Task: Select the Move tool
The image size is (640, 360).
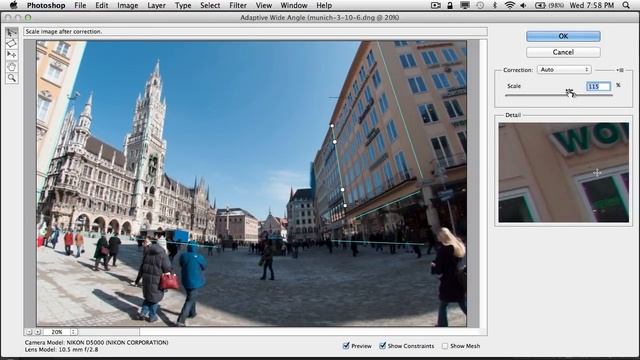Action: coord(11,55)
